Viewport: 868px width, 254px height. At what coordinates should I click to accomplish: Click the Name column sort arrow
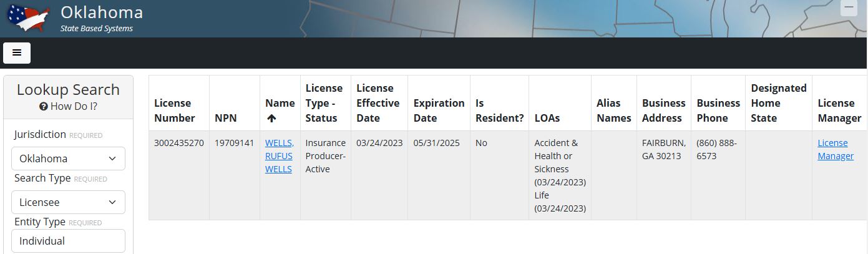point(271,118)
